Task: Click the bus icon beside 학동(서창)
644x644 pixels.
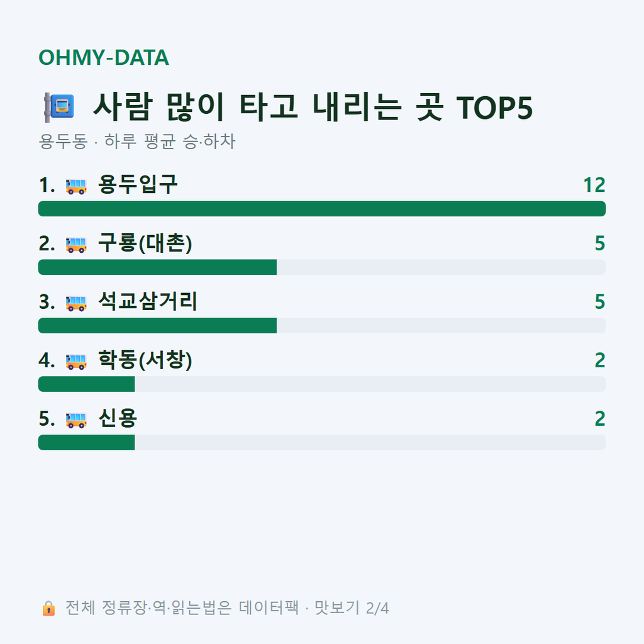Action: pyautogui.click(x=76, y=362)
